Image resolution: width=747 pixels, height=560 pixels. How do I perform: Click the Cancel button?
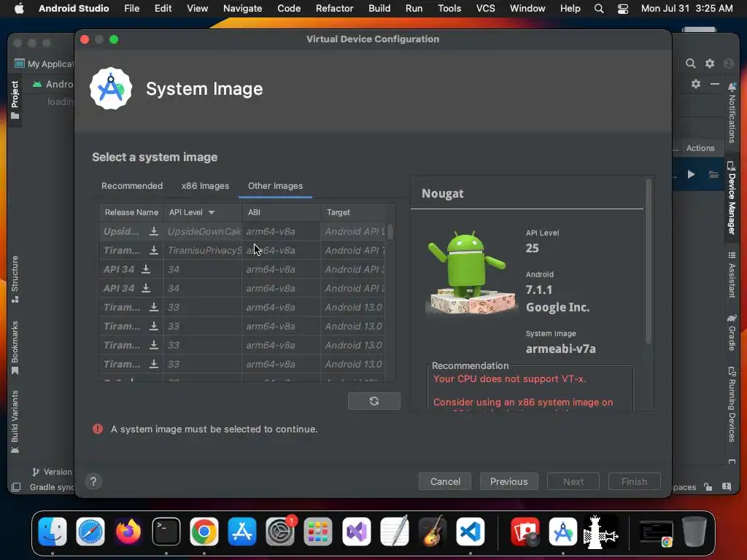tap(445, 481)
